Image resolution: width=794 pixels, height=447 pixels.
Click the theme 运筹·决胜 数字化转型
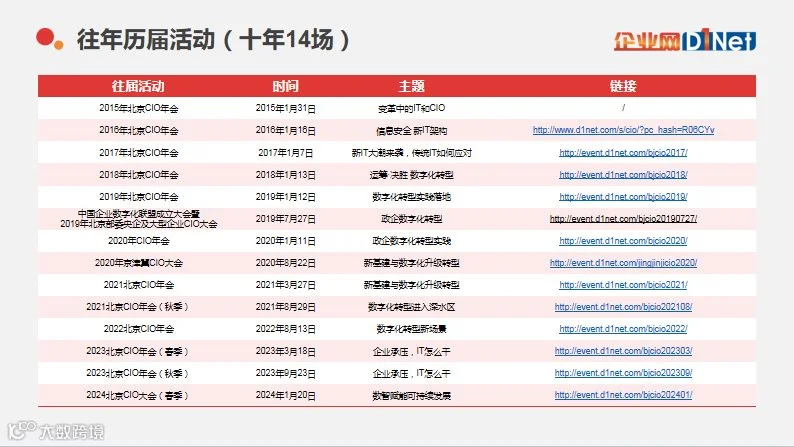click(411, 175)
